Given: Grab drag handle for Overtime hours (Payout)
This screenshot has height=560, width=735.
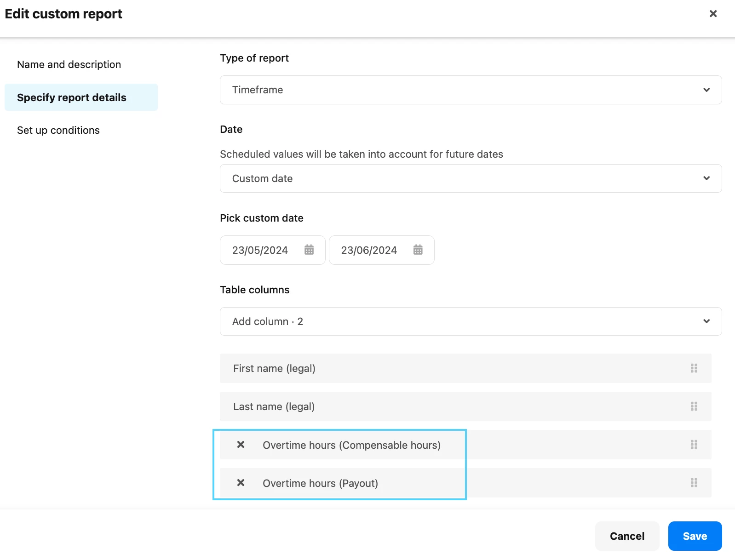Looking at the screenshot, I should [x=694, y=483].
